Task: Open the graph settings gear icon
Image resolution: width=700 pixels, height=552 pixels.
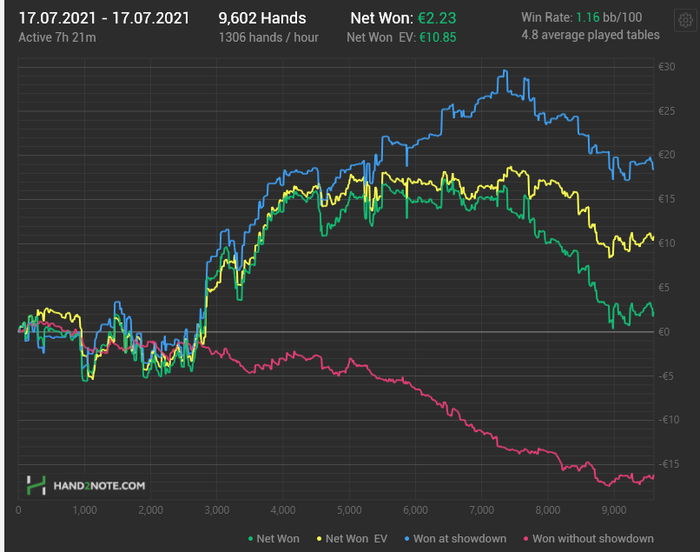Action: (685, 20)
